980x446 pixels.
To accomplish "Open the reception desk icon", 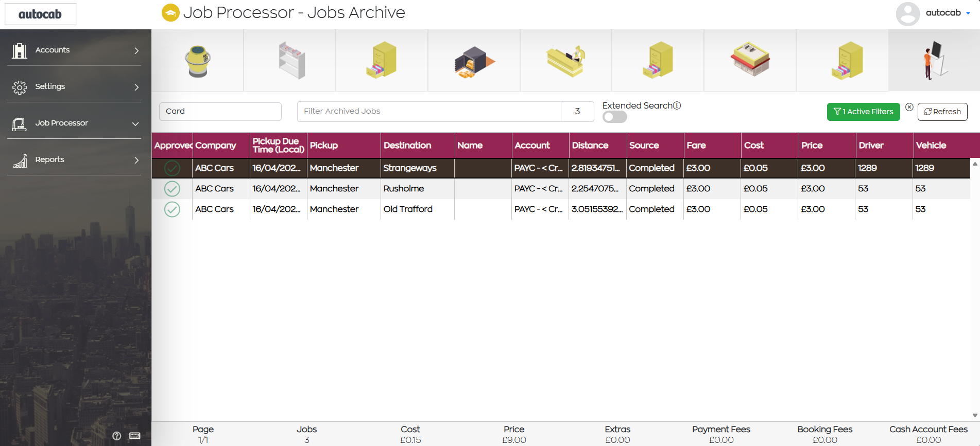I will 566,61.
